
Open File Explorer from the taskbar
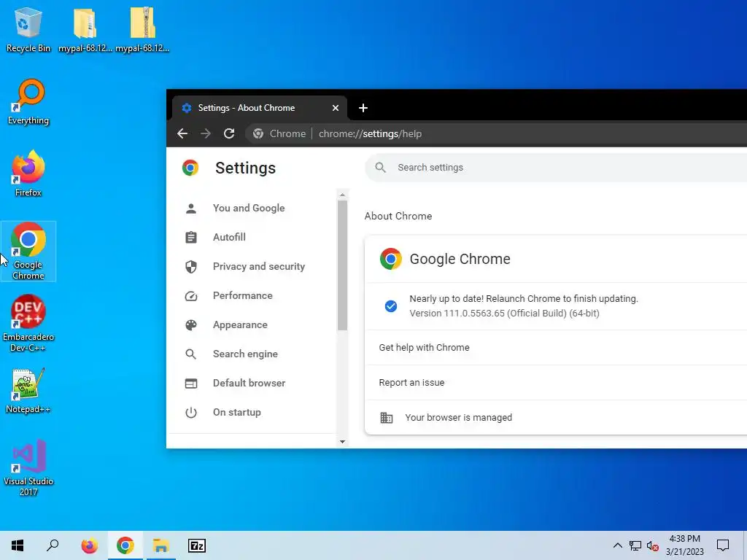[161, 545]
